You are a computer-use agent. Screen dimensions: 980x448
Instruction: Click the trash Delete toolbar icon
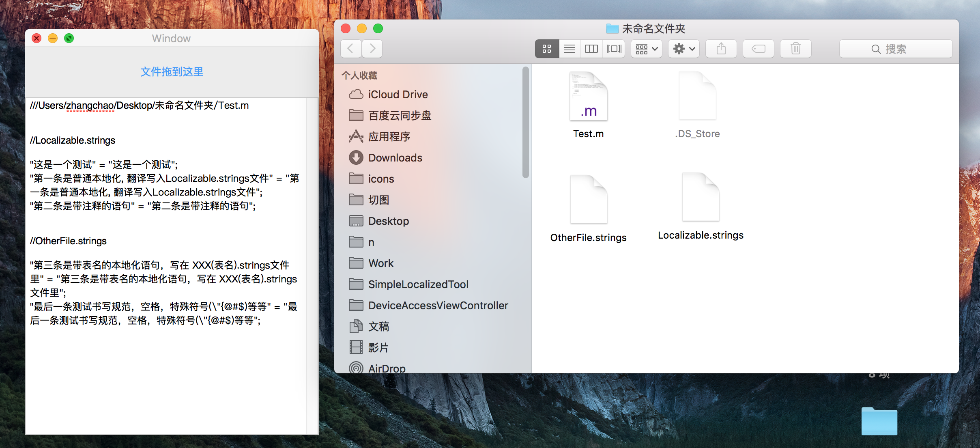[795, 49]
